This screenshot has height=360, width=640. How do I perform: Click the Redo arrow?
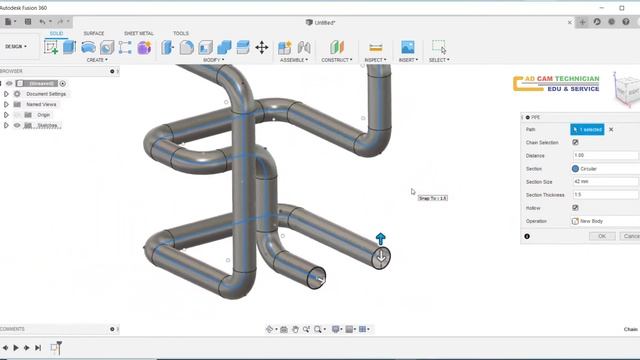click(60, 22)
